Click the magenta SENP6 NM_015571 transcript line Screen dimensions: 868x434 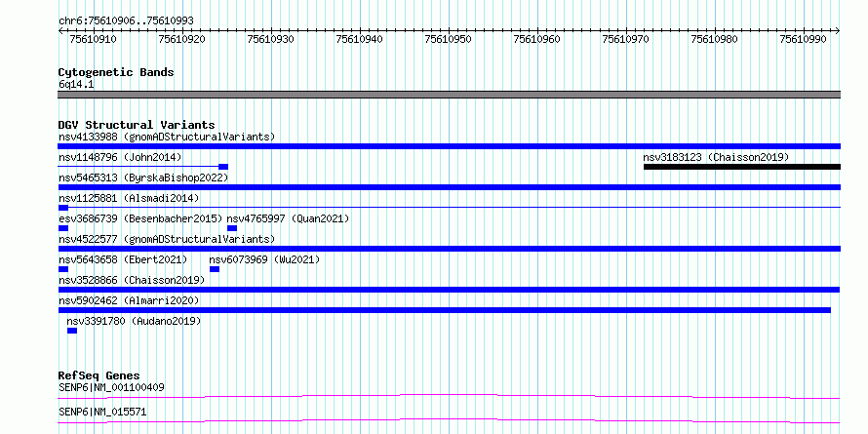click(x=449, y=420)
